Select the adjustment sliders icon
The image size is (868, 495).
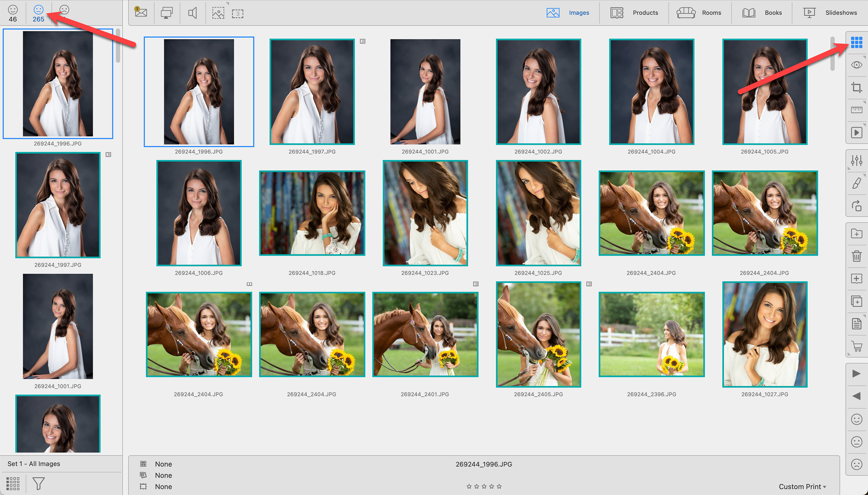click(856, 160)
